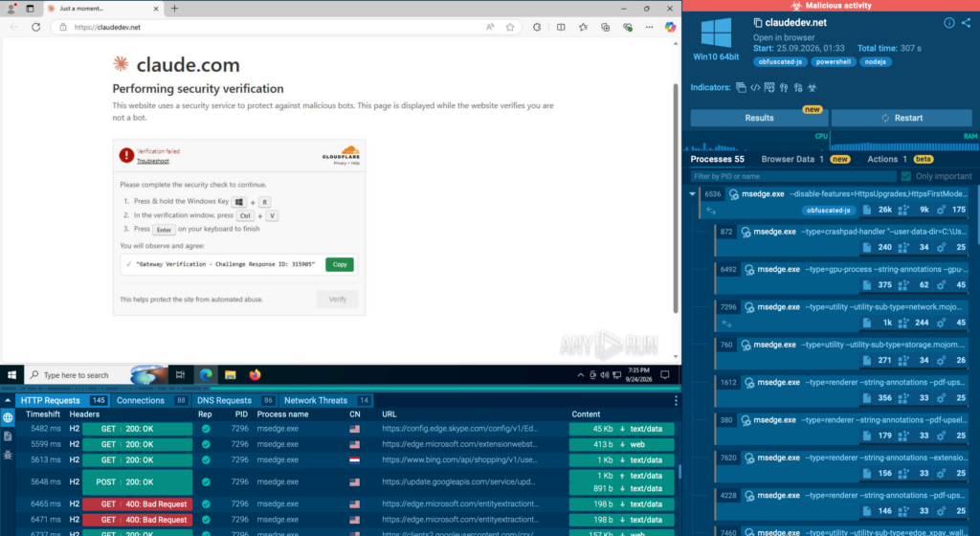Image resolution: width=980 pixels, height=536 pixels.
Task: Select the 'Just a moment...' browser tab
Action: [x=103, y=8]
